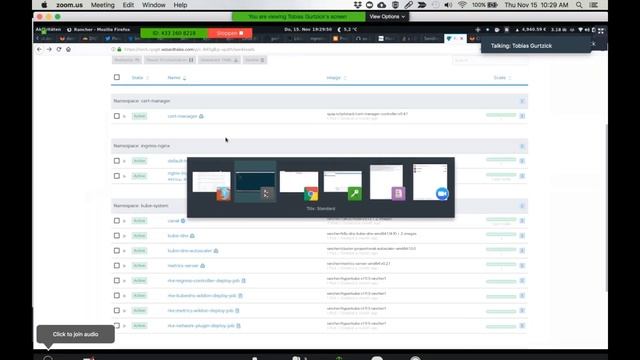The height and width of the screenshot is (360, 640).
Task: Choose the purple document app in the app switcher
Action: (387, 182)
